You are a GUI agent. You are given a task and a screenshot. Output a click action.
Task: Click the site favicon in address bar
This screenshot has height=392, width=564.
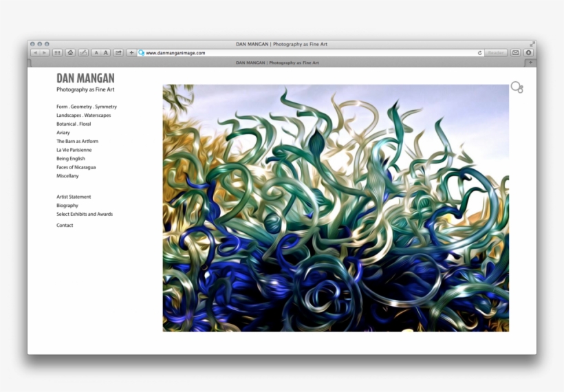pos(142,53)
